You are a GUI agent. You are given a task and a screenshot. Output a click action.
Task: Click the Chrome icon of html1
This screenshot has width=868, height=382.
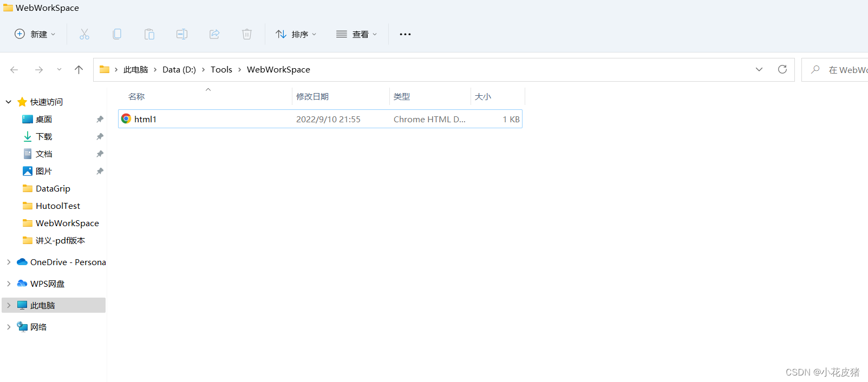click(x=126, y=118)
